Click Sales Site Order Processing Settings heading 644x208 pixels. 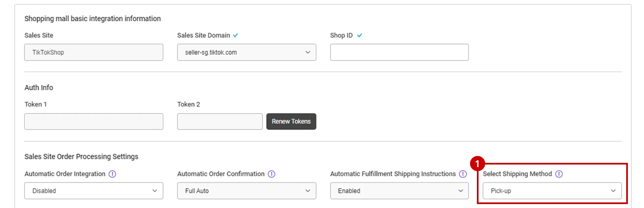[x=81, y=157]
